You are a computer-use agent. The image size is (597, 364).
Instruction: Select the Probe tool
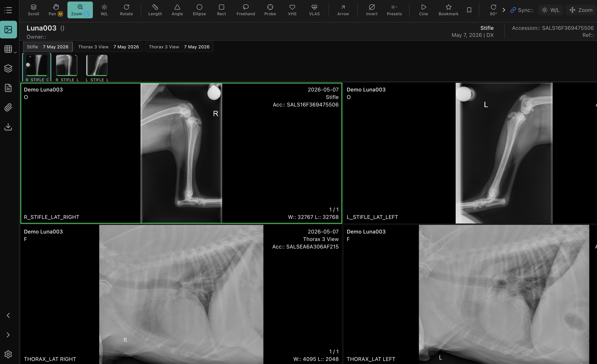click(270, 10)
